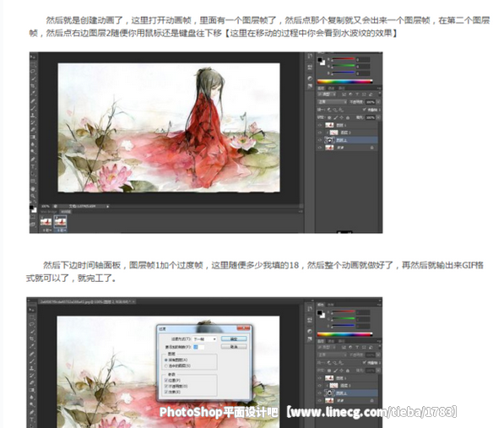504x428 pixels.
Task: Select Brush tool in lower Photoshop toolbox
Action: (x=32, y=360)
